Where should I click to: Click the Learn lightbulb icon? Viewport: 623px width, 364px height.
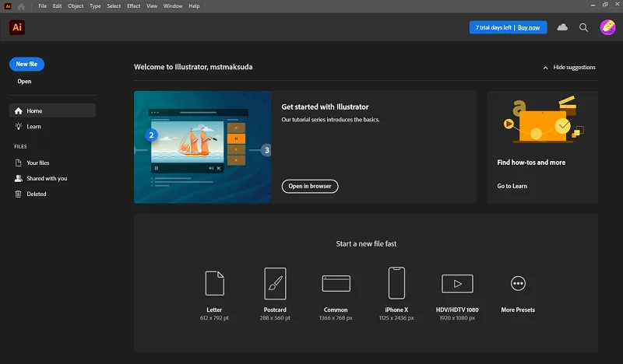pyautogui.click(x=18, y=126)
